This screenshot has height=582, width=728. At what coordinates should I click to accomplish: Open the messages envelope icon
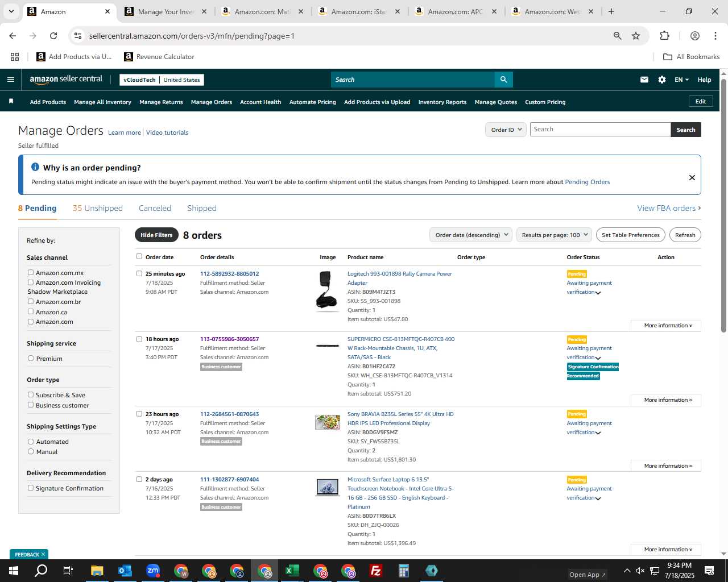pos(644,80)
